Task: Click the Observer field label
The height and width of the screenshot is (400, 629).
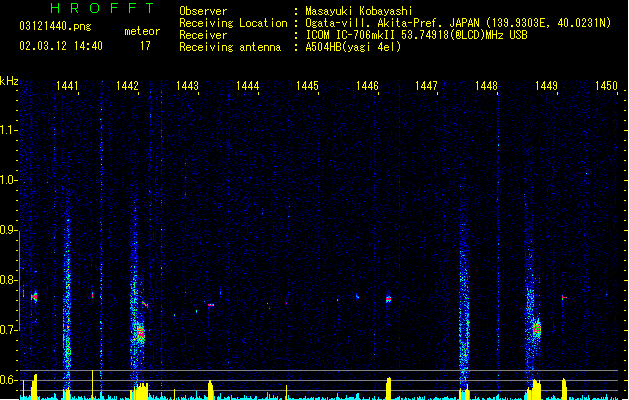Action: [x=203, y=11]
